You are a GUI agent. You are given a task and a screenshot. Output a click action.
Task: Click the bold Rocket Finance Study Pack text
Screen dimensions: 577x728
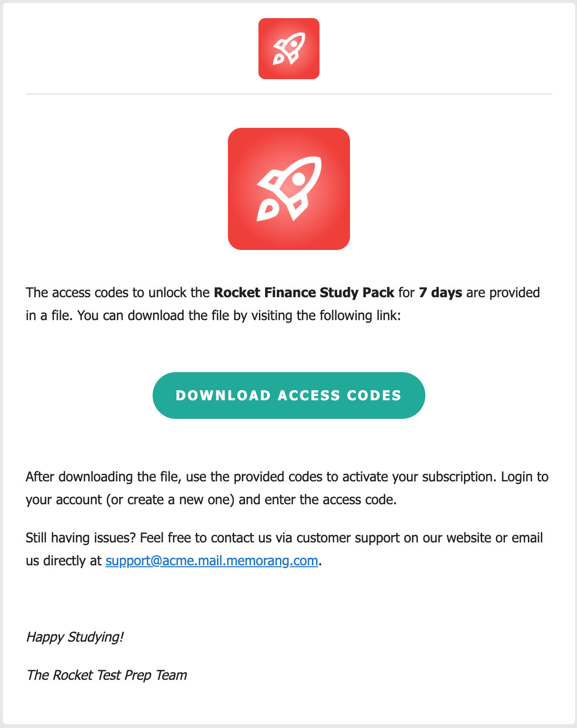tap(304, 292)
